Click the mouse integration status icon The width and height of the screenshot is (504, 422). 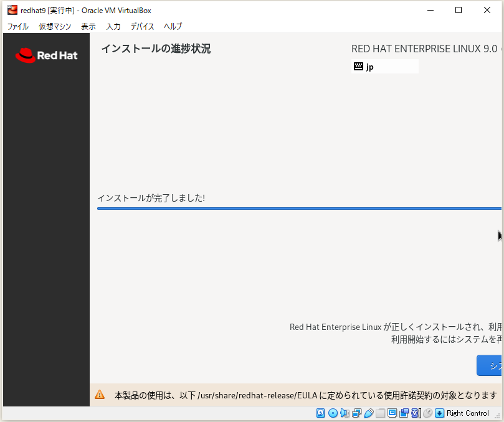click(x=427, y=413)
